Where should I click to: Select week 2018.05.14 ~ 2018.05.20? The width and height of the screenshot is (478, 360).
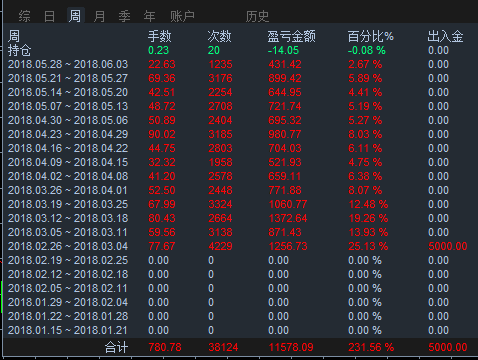68,92
